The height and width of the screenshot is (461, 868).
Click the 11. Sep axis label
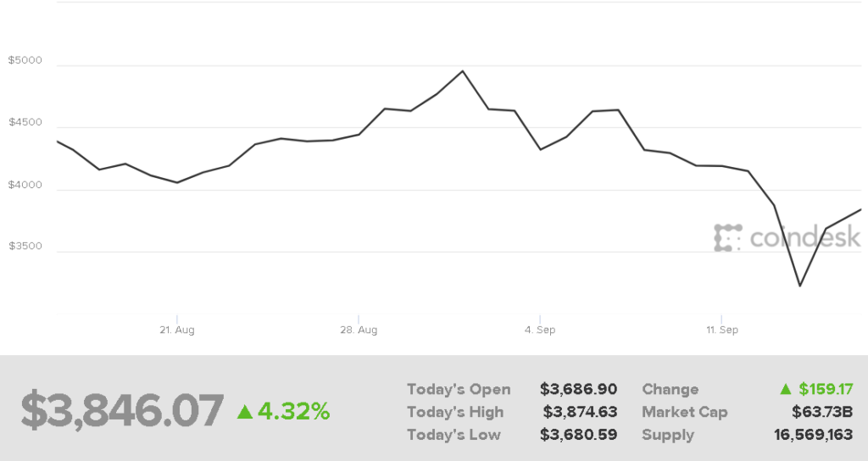pyautogui.click(x=721, y=330)
